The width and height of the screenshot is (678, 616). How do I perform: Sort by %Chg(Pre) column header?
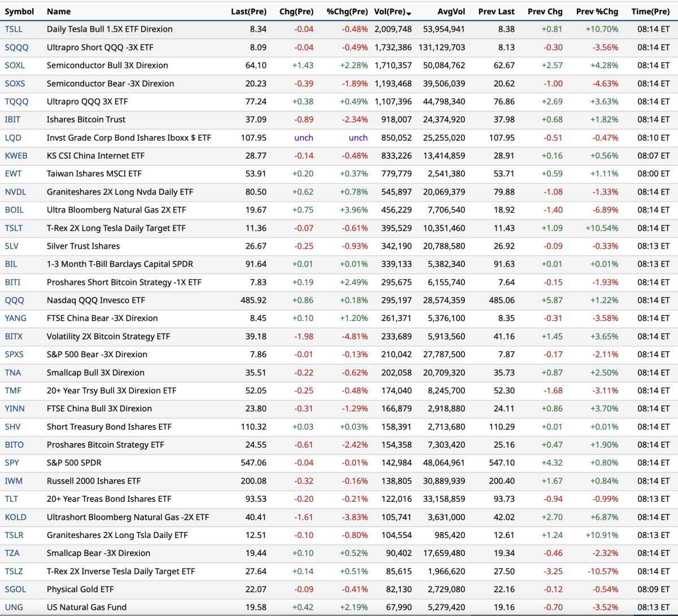point(347,11)
